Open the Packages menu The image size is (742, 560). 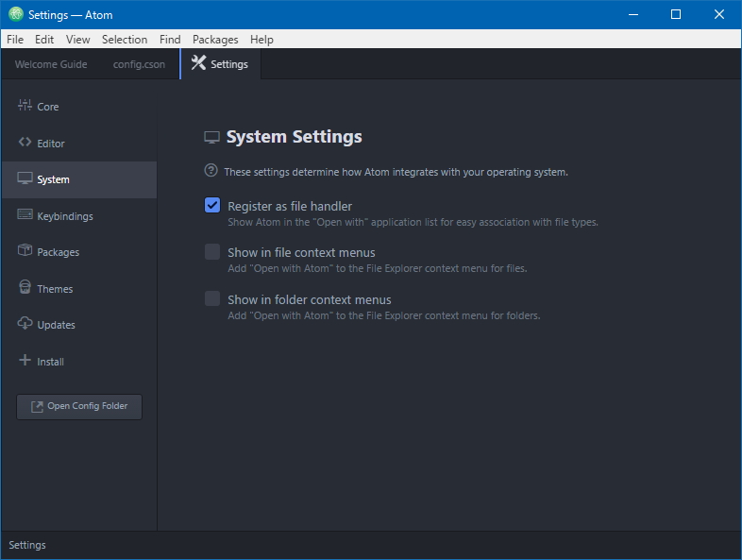pos(215,40)
